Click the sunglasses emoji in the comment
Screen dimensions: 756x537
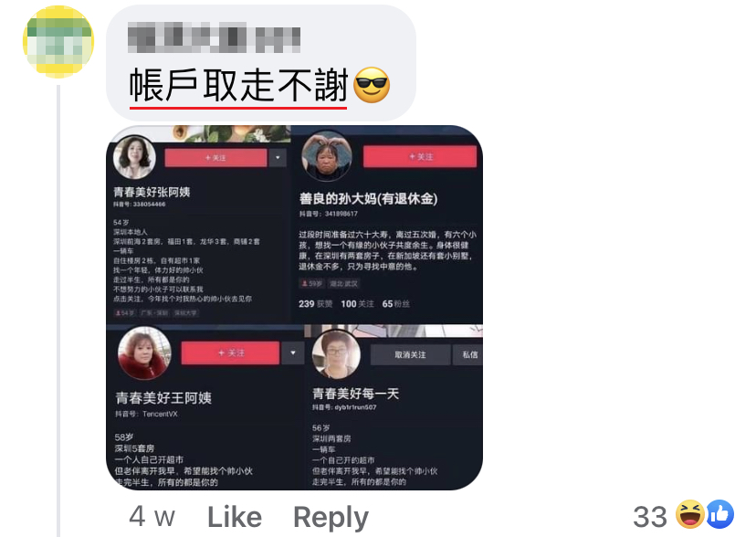[372, 85]
